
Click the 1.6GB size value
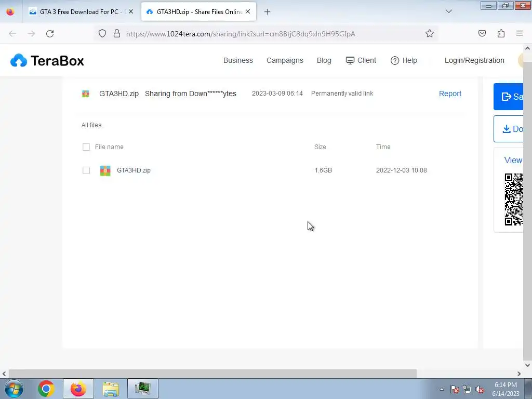(x=323, y=170)
